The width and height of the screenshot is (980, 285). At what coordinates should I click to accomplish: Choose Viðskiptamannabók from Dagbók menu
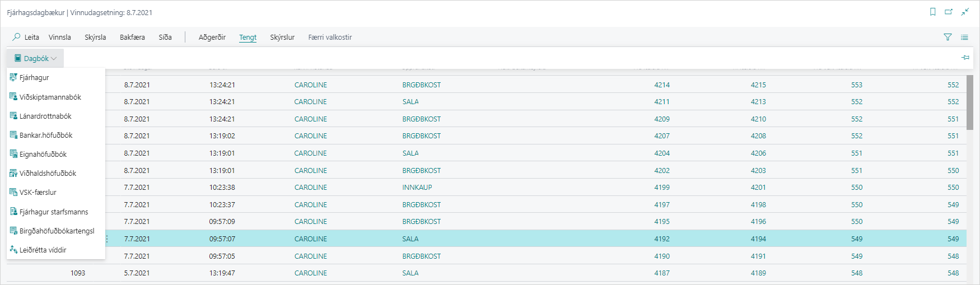[50, 97]
